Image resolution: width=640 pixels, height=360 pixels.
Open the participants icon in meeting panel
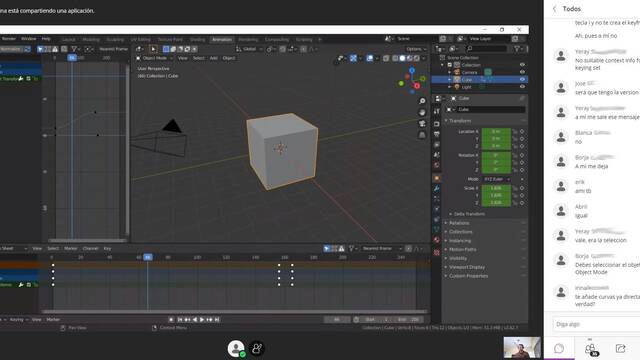tap(590, 349)
